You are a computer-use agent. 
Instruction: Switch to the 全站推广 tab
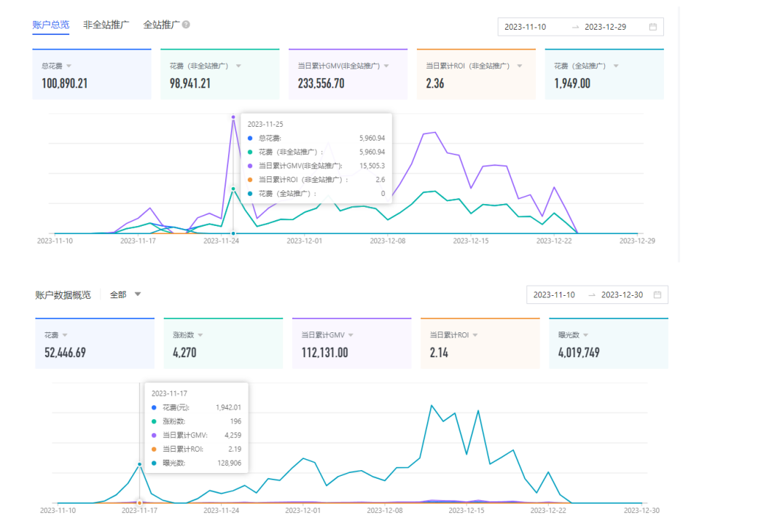click(x=161, y=25)
